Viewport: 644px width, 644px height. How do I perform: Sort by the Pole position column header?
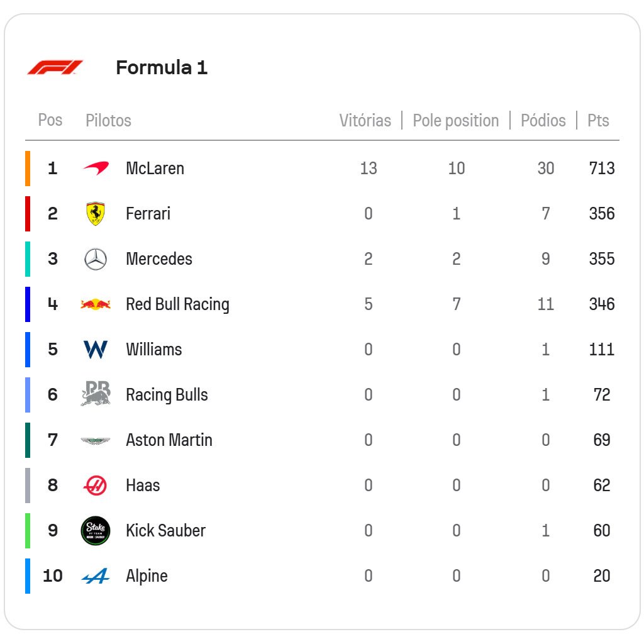pos(455,121)
